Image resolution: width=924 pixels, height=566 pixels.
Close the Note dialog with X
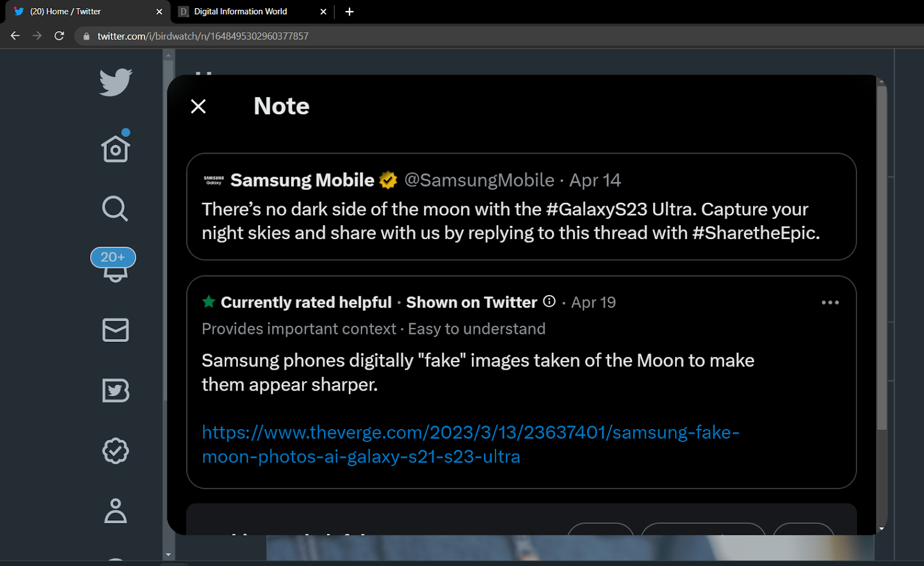198,106
